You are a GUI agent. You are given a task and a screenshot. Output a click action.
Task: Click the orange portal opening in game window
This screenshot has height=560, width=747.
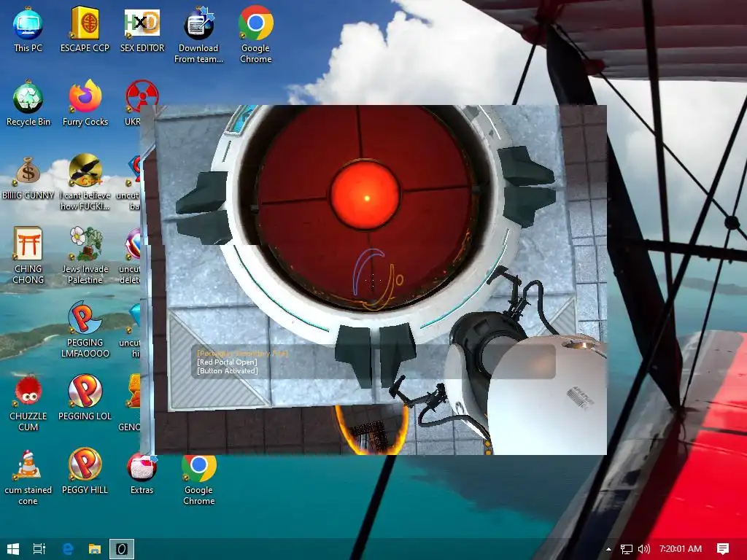pyautogui.click(x=371, y=431)
